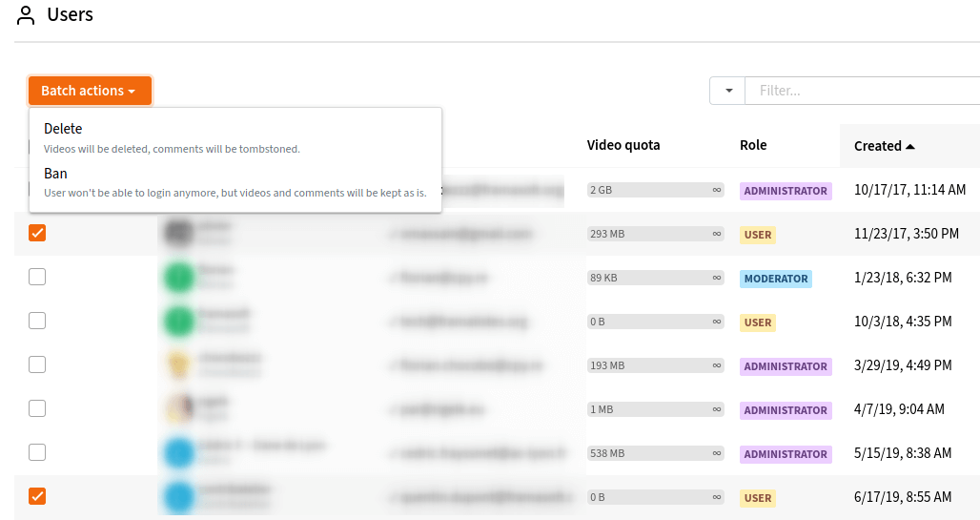Click the avatar in the 1 MB quota row

click(177, 409)
